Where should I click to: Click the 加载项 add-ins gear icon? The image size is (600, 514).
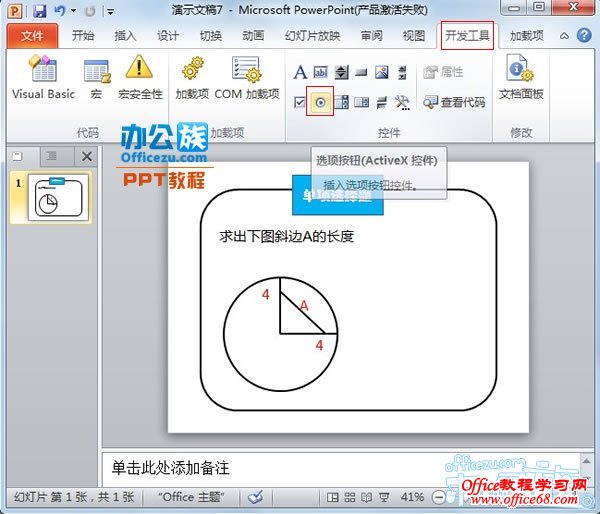click(x=191, y=78)
